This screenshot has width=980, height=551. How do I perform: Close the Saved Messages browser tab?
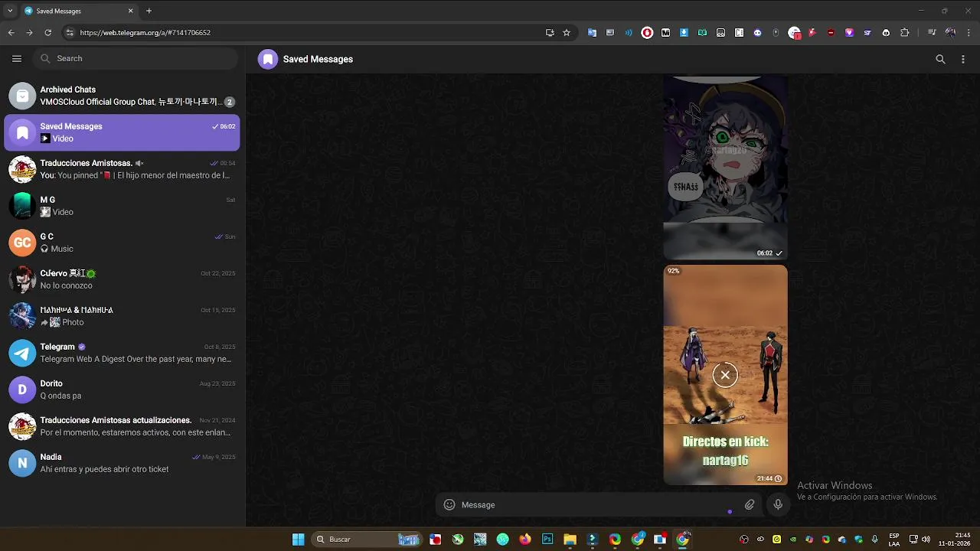click(x=130, y=11)
